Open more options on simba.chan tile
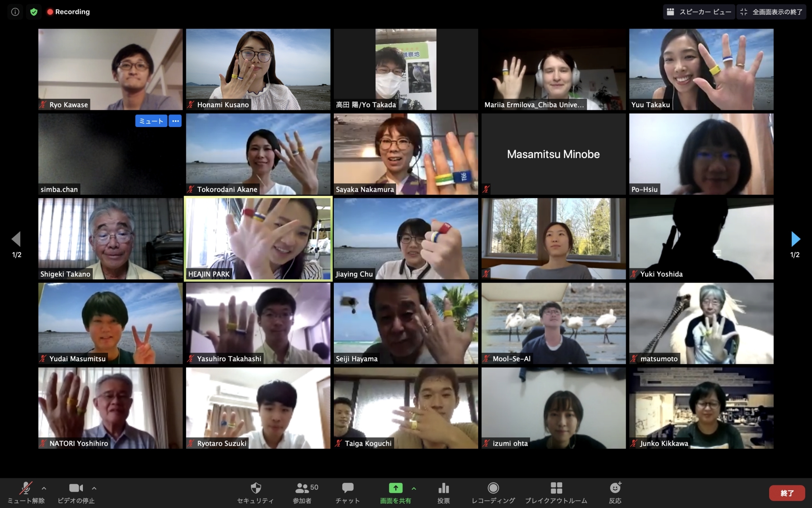812x508 pixels. pyautogui.click(x=175, y=121)
